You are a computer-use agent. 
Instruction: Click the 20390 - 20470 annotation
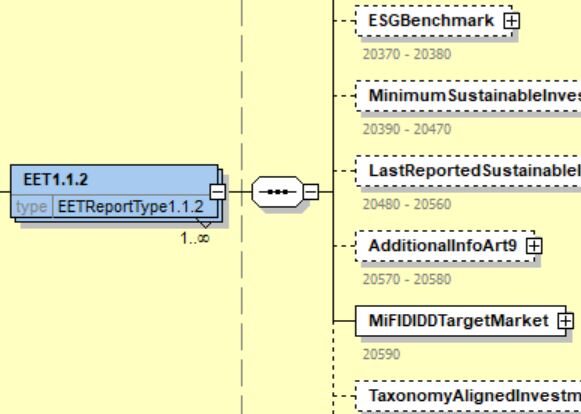(407, 129)
